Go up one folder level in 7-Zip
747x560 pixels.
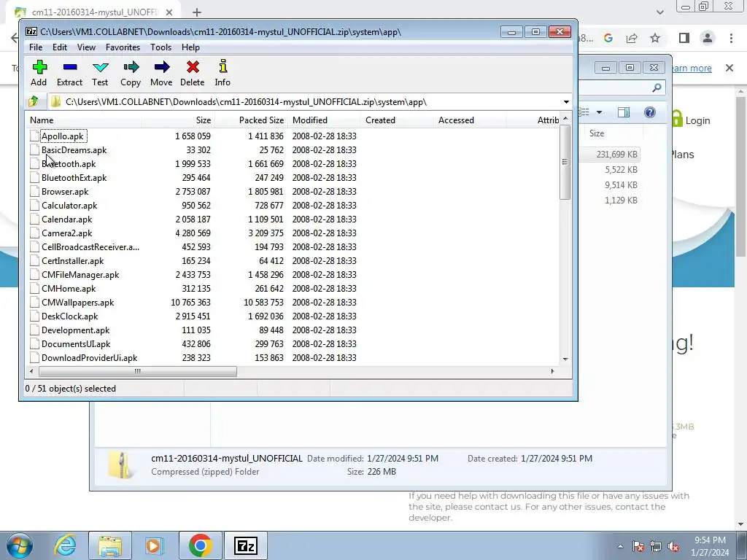tap(34, 101)
